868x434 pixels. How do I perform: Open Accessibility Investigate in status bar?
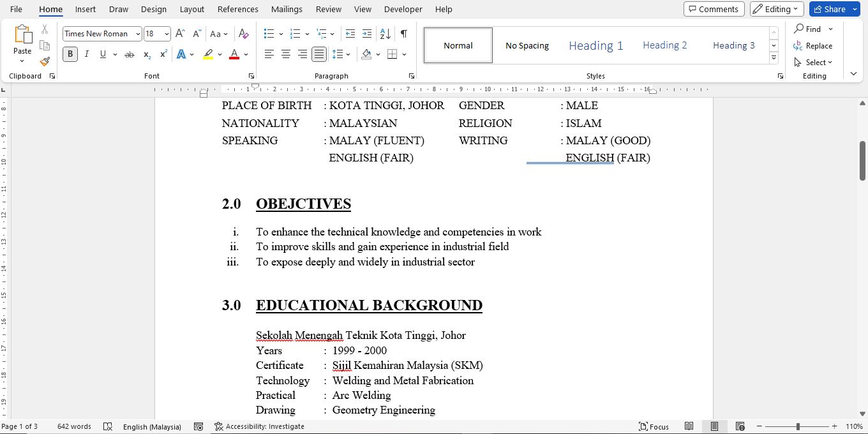tap(259, 426)
